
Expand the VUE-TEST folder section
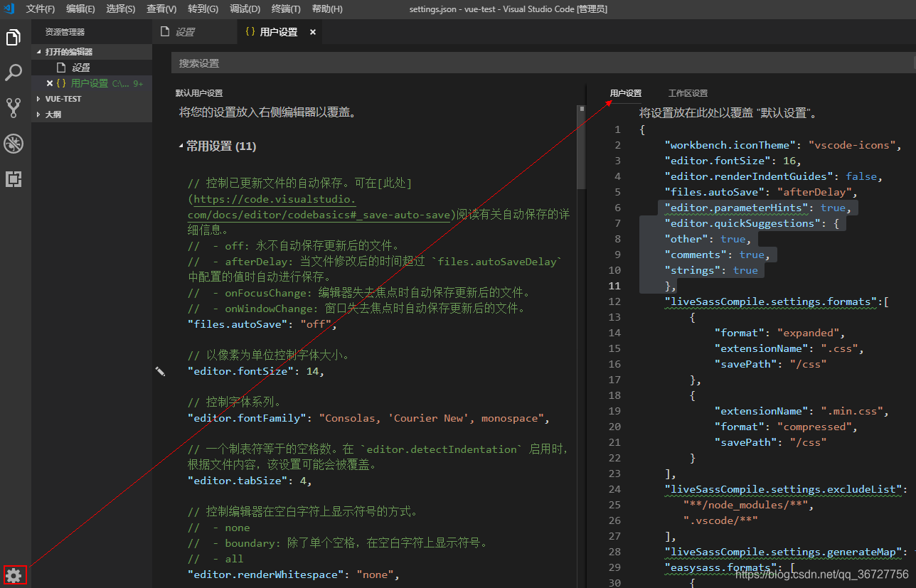pyautogui.click(x=92, y=99)
